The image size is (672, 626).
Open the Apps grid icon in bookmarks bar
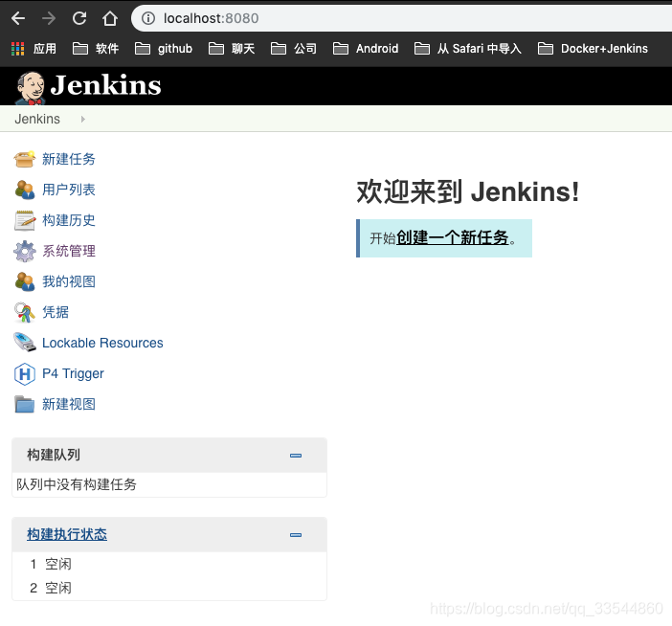click(17, 49)
